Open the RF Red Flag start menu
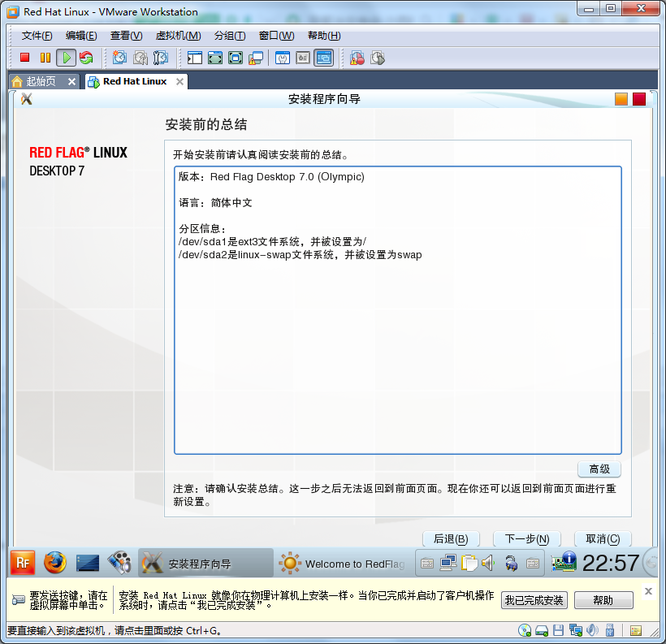666x644 pixels. coord(23,564)
